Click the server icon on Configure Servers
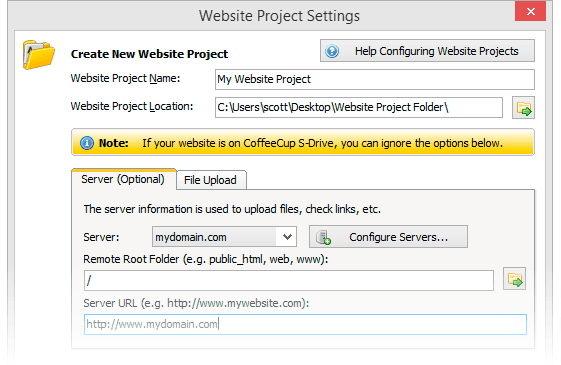Image resolution: width=561 pixels, height=365 pixels. tap(323, 237)
